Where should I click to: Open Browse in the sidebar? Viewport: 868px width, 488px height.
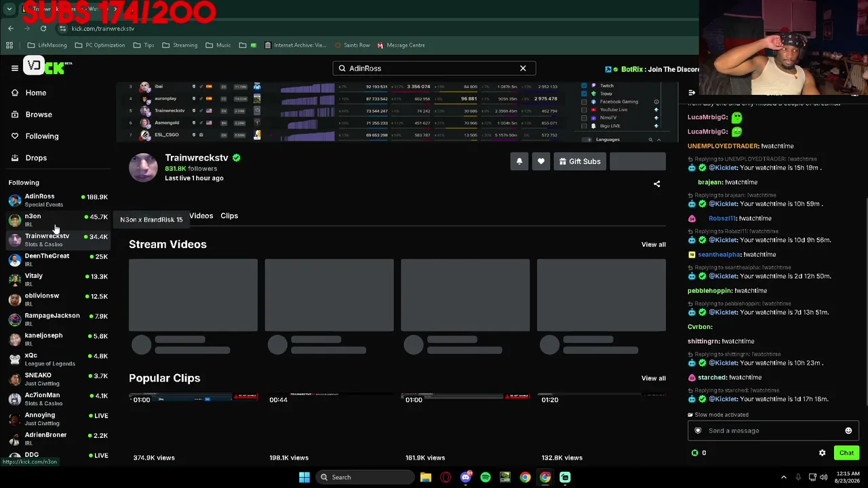click(38, 115)
